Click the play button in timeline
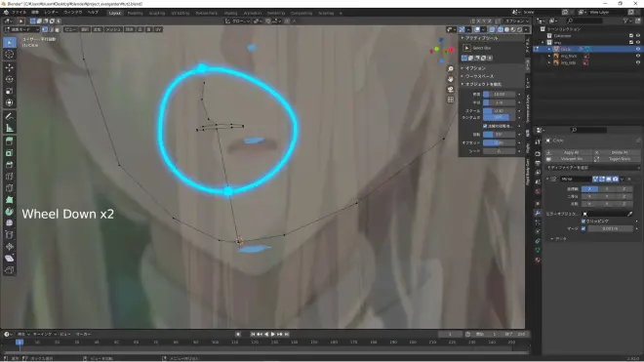This screenshot has width=644, height=362. point(273,334)
